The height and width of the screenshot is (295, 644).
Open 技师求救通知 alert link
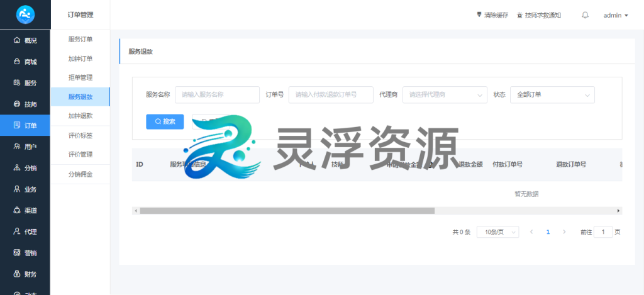539,15
